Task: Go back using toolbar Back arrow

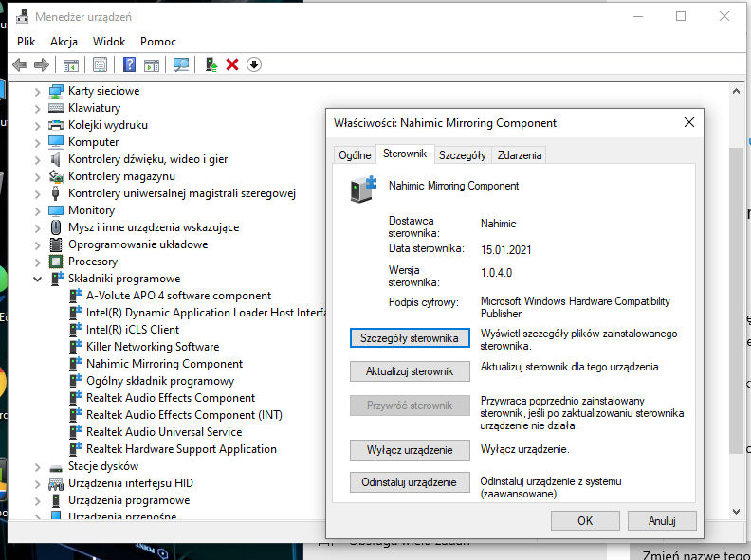Action: point(20,64)
